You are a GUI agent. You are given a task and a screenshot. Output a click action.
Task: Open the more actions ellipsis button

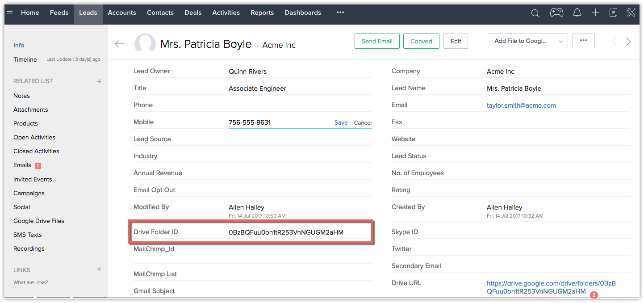coord(583,41)
